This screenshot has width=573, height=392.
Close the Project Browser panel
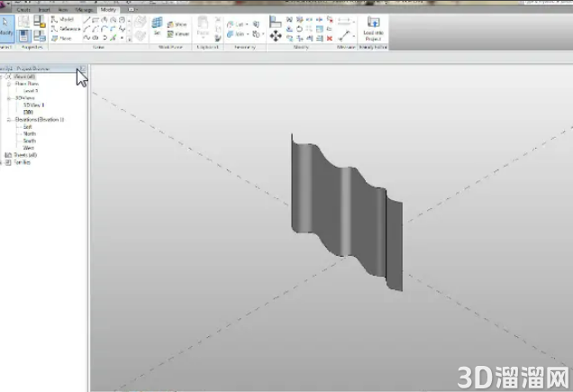[x=83, y=68]
